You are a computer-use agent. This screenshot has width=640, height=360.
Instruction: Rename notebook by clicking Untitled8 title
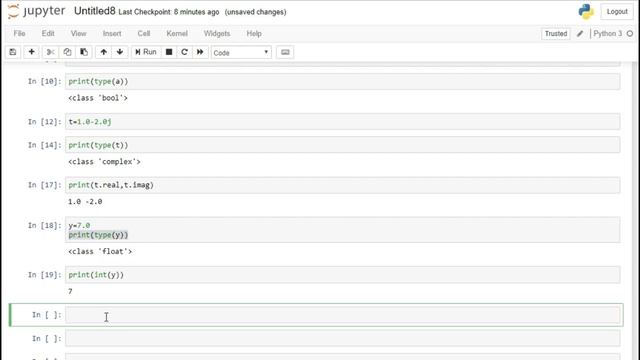(x=95, y=11)
